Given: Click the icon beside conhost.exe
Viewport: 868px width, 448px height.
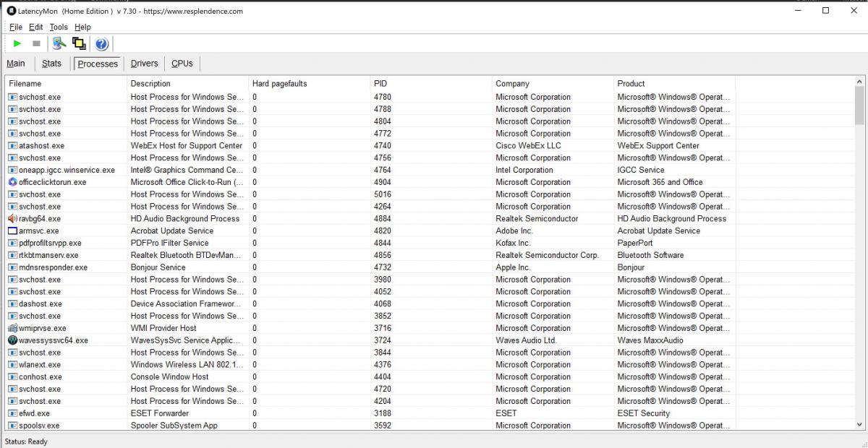Looking at the screenshot, I should (12, 377).
